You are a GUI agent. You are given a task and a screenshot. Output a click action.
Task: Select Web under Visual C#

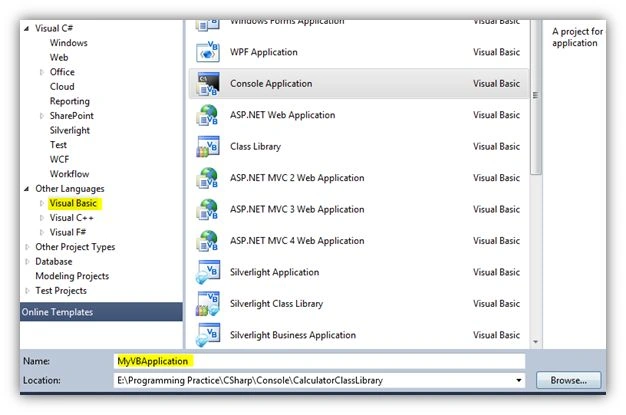59,58
